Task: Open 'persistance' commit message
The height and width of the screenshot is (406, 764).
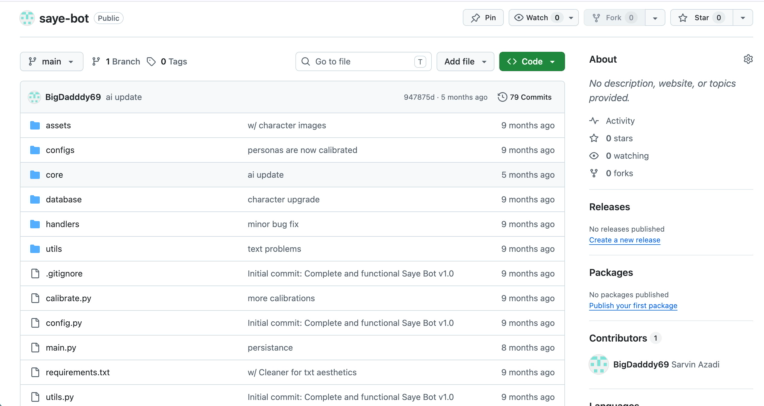Action: tap(270, 348)
